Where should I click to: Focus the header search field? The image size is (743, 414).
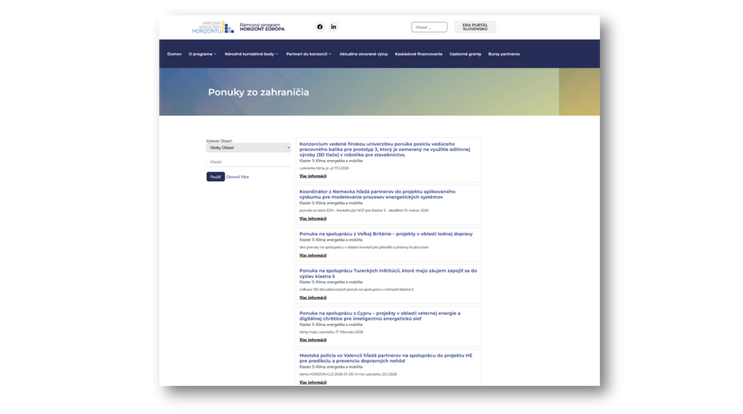point(429,27)
